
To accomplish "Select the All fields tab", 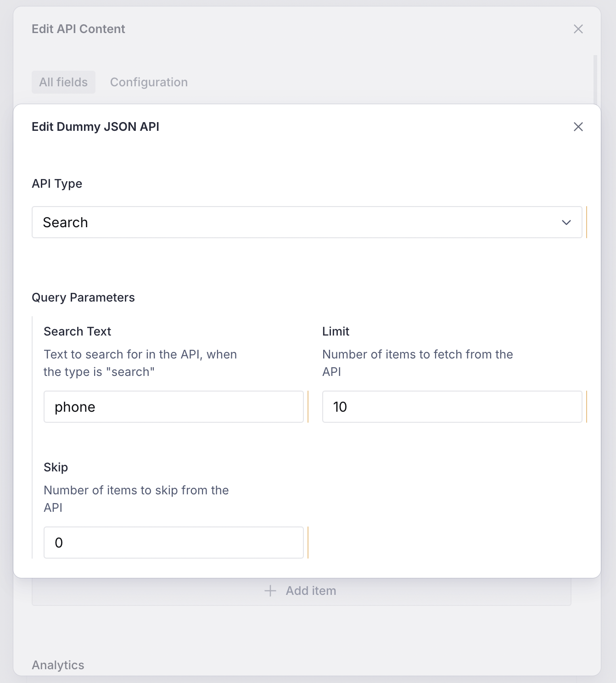I will pyautogui.click(x=63, y=82).
